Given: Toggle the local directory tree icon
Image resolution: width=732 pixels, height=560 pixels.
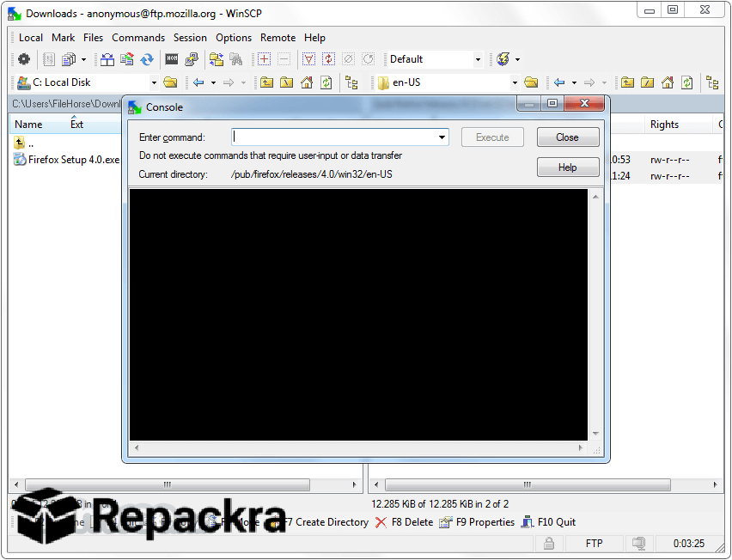Looking at the screenshot, I should pos(351,82).
